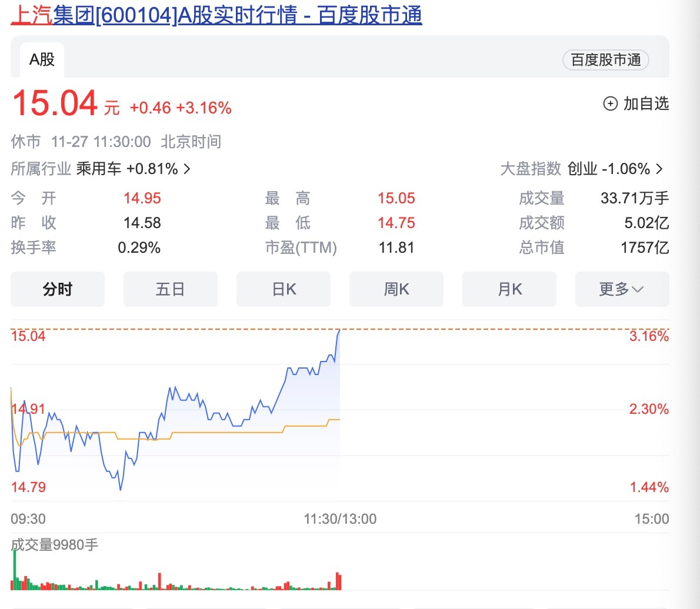Open the 更多 dropdown
Image resolution: width=700 pixels, height=609 pixels.
coord(622,289)
